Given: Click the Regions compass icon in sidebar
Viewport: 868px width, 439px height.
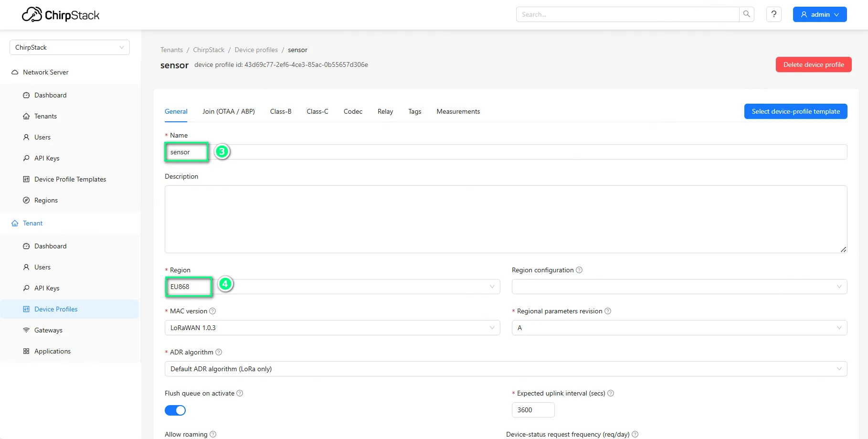Looking at the screenshot, I should pyautogui.click(x=26, y=200).
